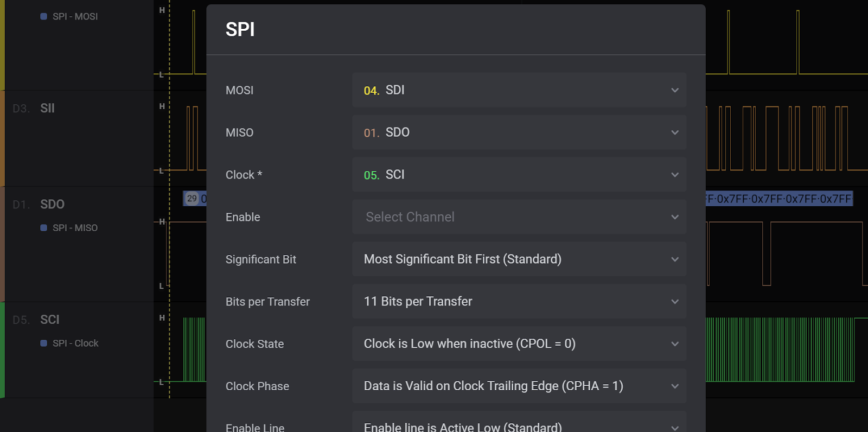
Task: Select a channel for Enable
Action: coord(519,217)
